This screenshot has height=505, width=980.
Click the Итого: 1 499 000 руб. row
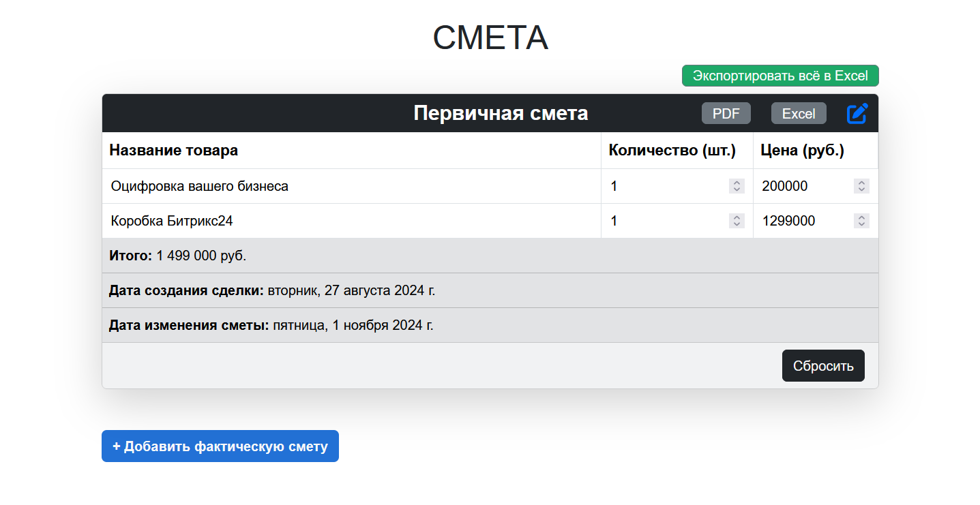tap(490, 256)
